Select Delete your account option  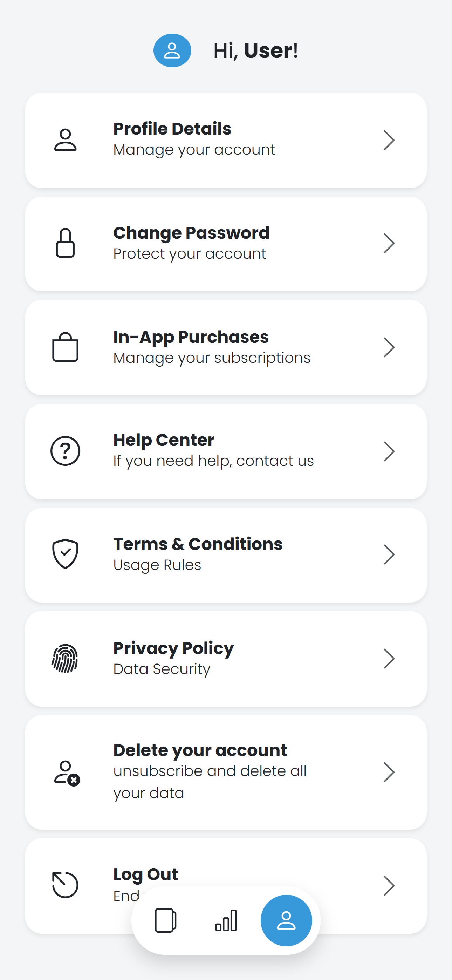[226, 772]
